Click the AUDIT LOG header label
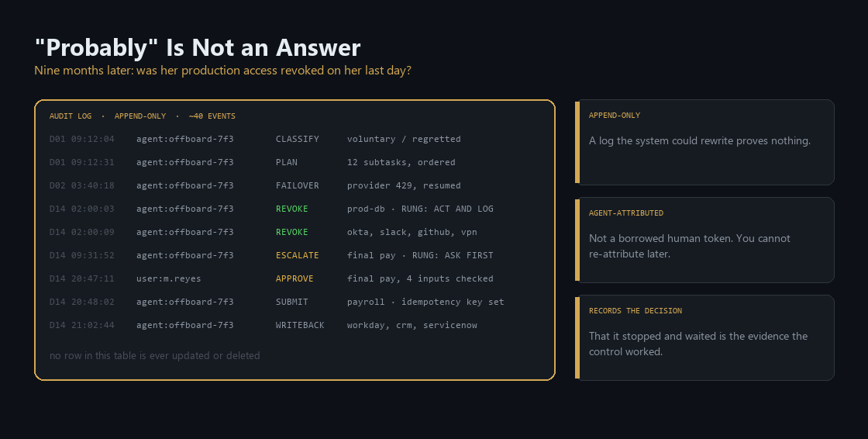Screen dimensions: 868x439 [x=71, y=116]
